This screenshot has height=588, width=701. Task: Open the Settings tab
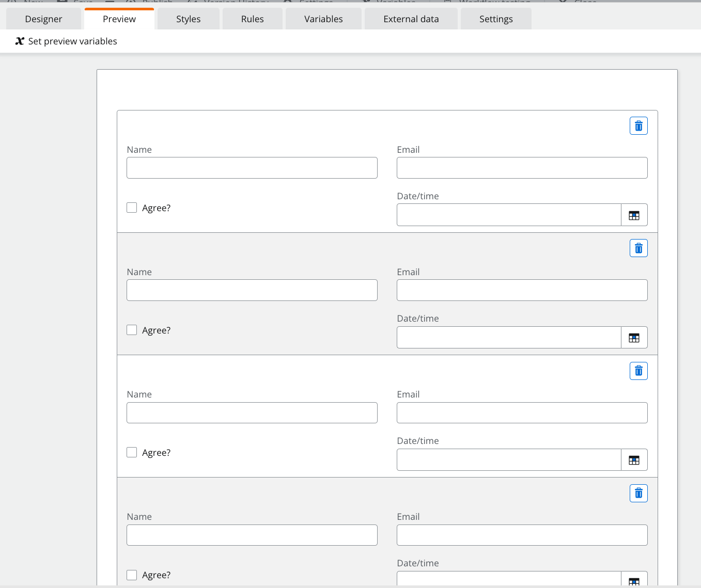pos(495,19)
